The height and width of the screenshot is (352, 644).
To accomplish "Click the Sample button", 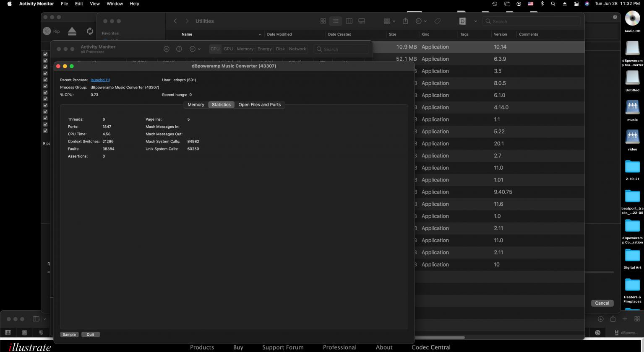I will [x=69, y=334].
